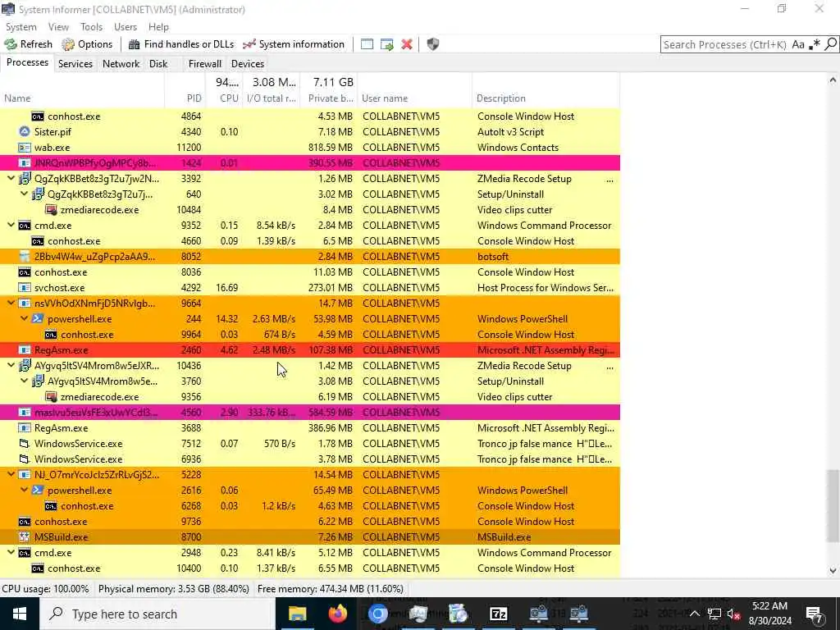Select the Sister.pif process icon

click(25, 132)
